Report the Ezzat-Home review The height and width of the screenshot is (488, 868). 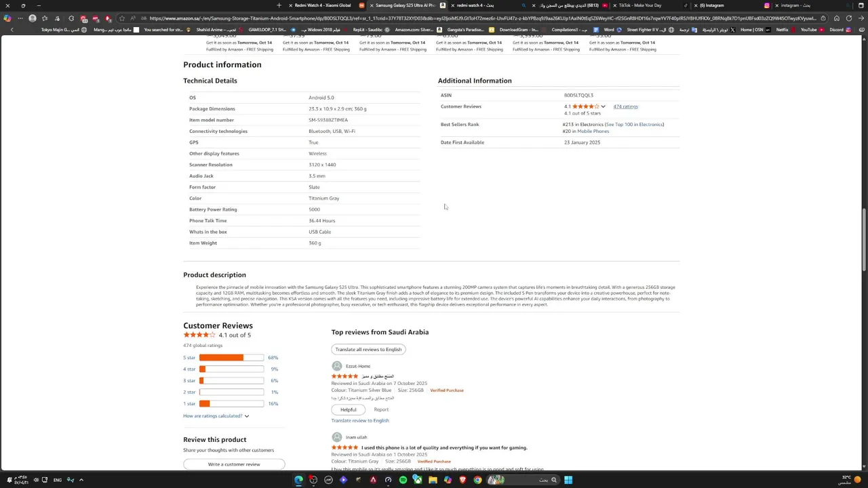point(381,409)
